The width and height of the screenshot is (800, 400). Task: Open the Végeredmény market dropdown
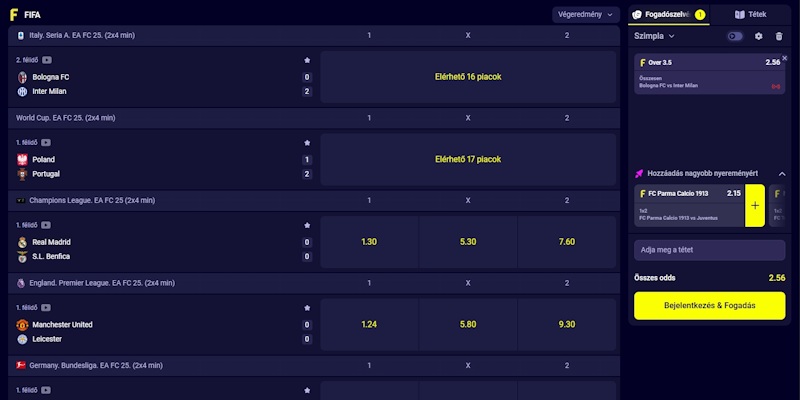click(x=585, y=15)
